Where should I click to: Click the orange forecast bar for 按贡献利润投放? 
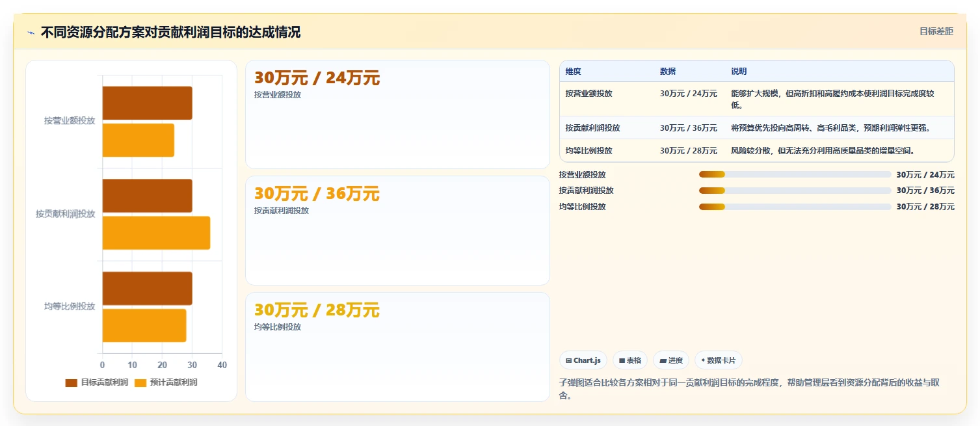(156, 233)
